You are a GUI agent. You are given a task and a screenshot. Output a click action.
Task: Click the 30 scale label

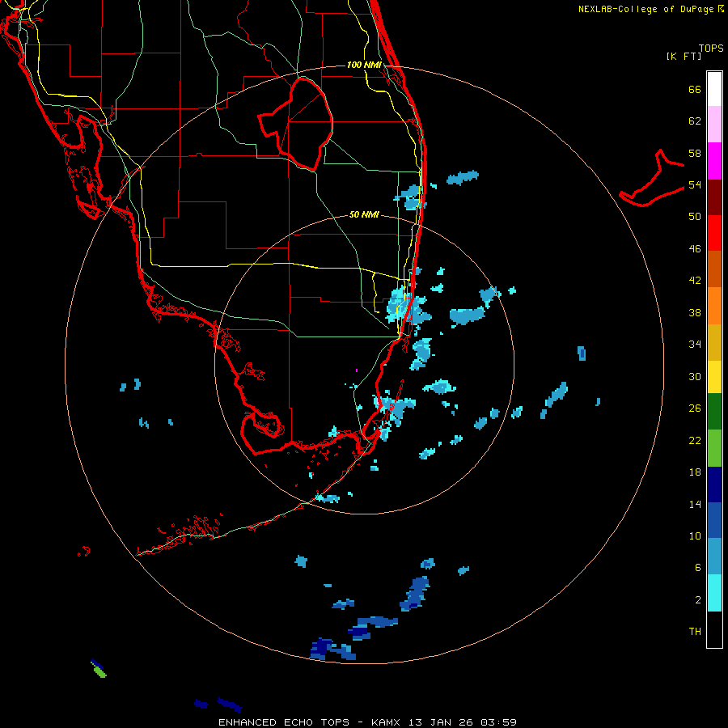[695, 376]
